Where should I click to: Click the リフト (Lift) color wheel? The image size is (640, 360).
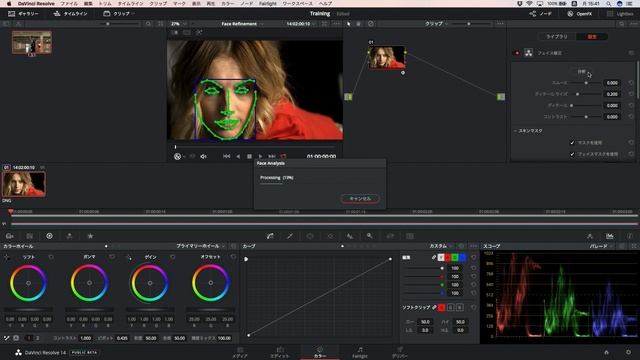point(28,283)
